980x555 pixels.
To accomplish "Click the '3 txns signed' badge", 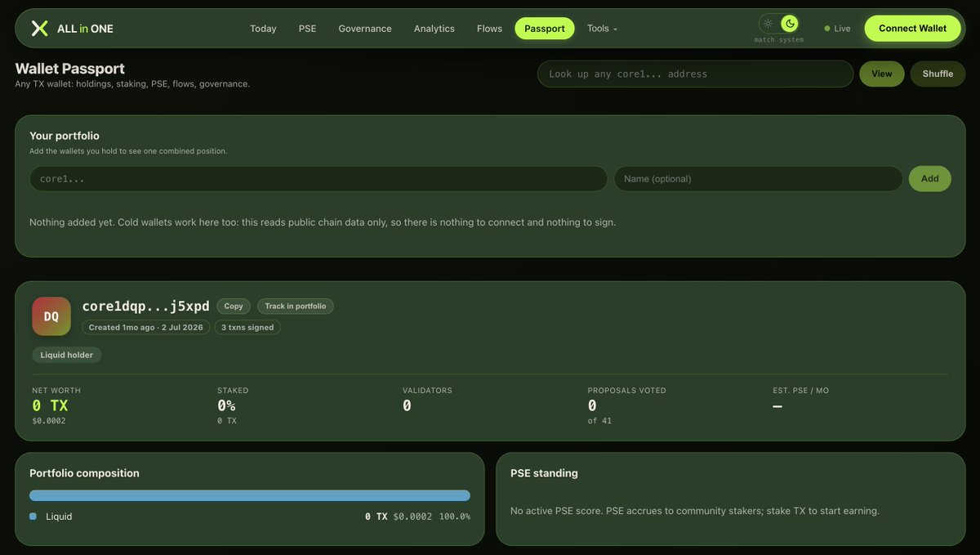I will click(247, 327).
